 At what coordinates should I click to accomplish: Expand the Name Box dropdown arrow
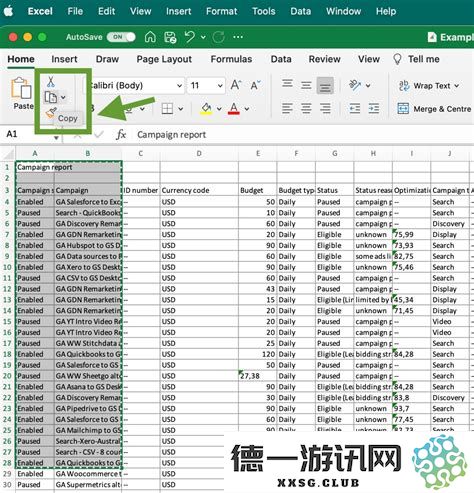56,138
